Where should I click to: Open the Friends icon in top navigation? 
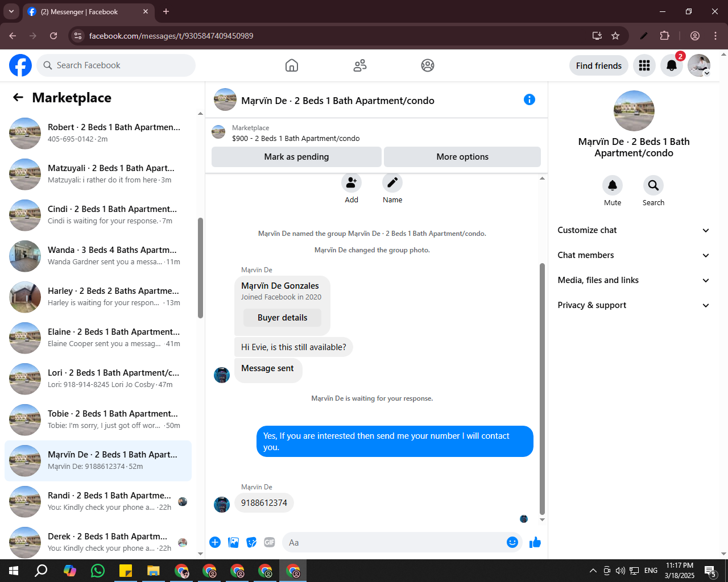pyautogui.click(x=360, y=65)
